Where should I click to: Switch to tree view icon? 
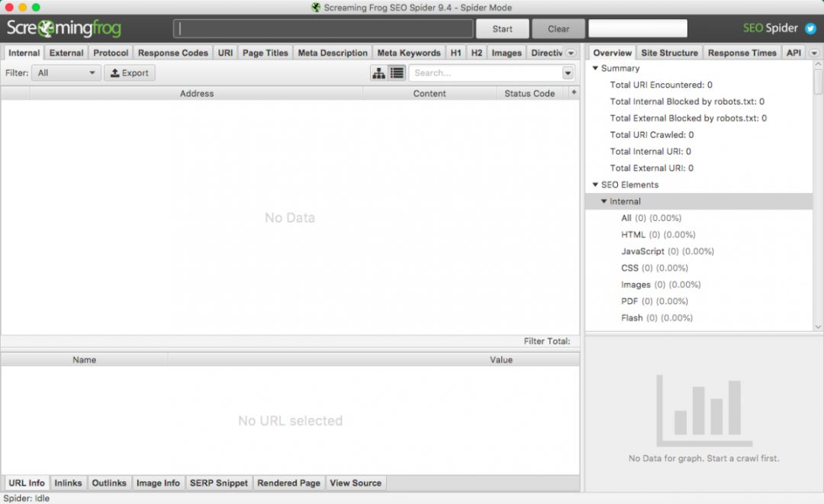(x=378, y=73)
